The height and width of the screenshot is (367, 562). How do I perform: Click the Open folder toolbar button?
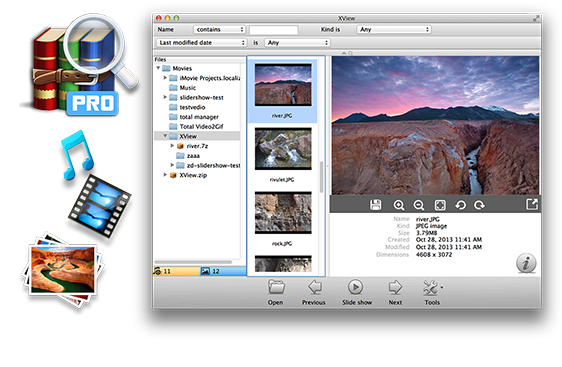tap(276, 292)
